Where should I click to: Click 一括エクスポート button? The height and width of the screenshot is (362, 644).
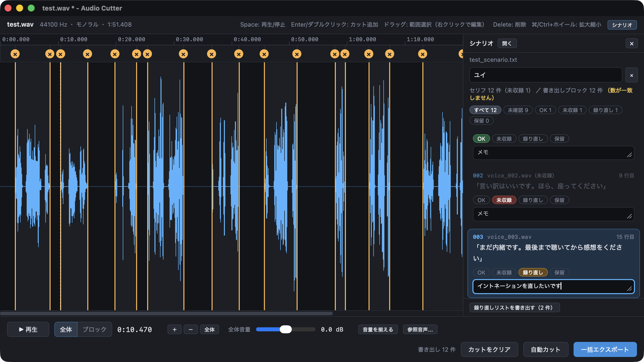click(x=605, y=349)
